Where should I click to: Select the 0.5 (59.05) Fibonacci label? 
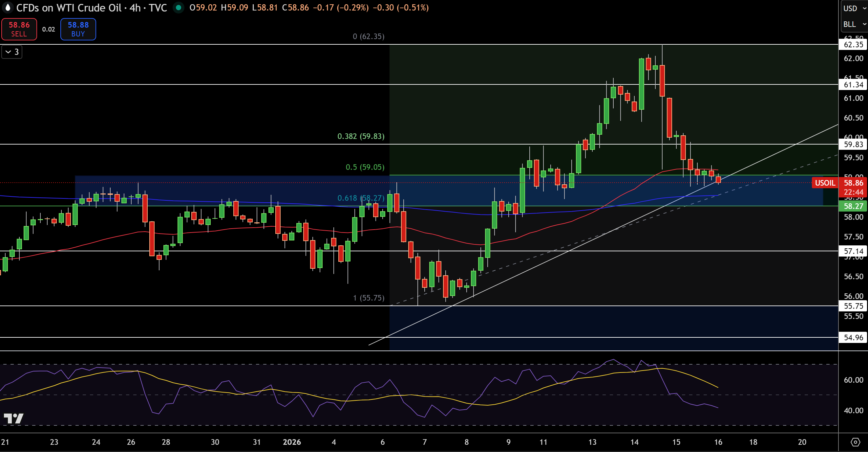(365, 167)
